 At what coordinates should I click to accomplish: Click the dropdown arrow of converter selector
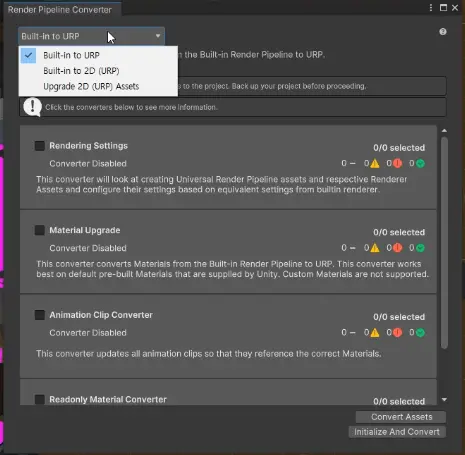(x=158, y=36)
